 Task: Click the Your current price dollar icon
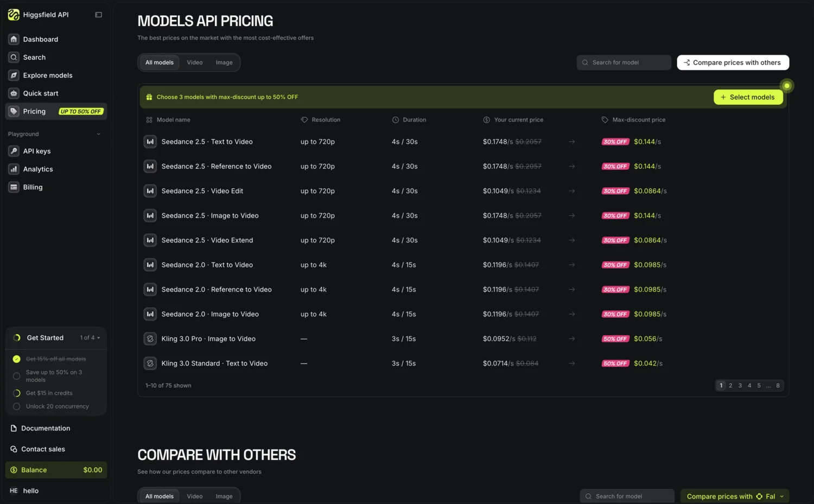coord(486,120)
